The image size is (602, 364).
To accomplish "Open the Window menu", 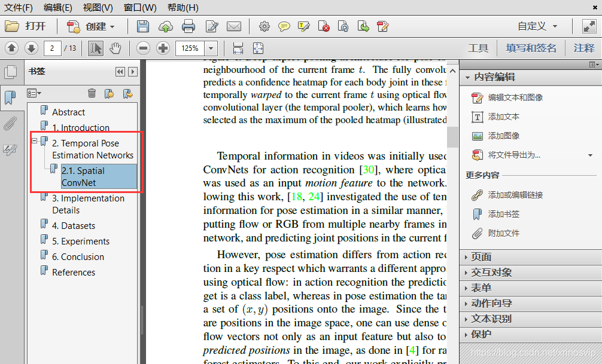I will coord(140,8).
